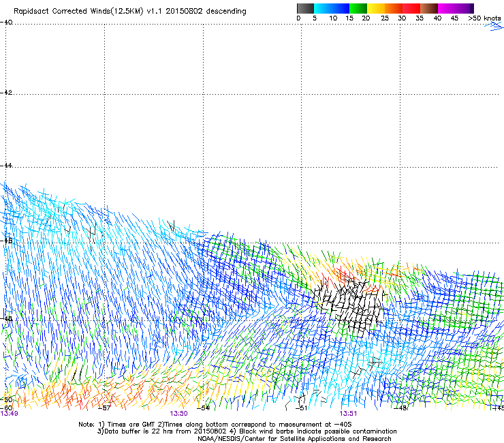Click the '-40' latitude label at top left
Viewport: 504px width, 443px height.
6,22
